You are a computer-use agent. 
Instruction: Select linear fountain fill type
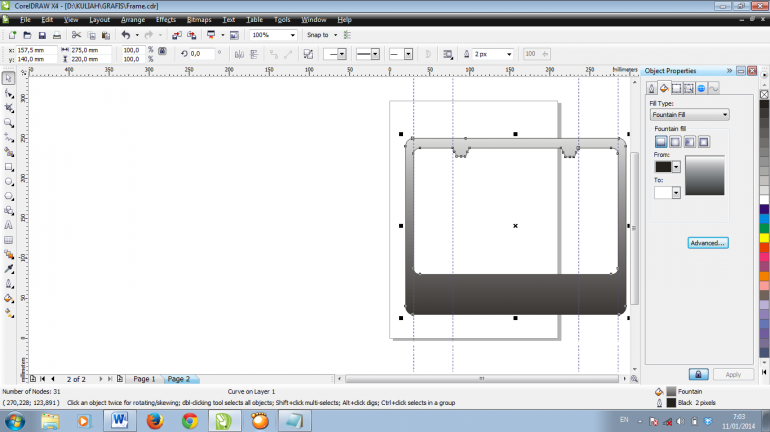click(661, 142)
